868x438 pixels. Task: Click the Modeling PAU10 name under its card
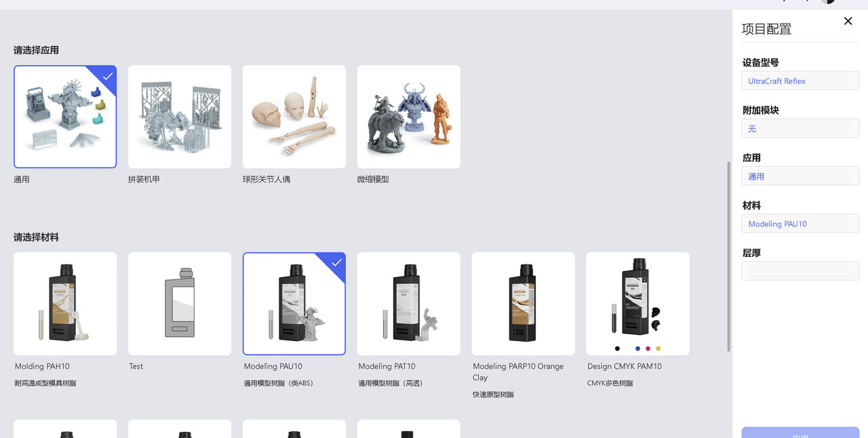pyautogui.click(x=273, y=366)
